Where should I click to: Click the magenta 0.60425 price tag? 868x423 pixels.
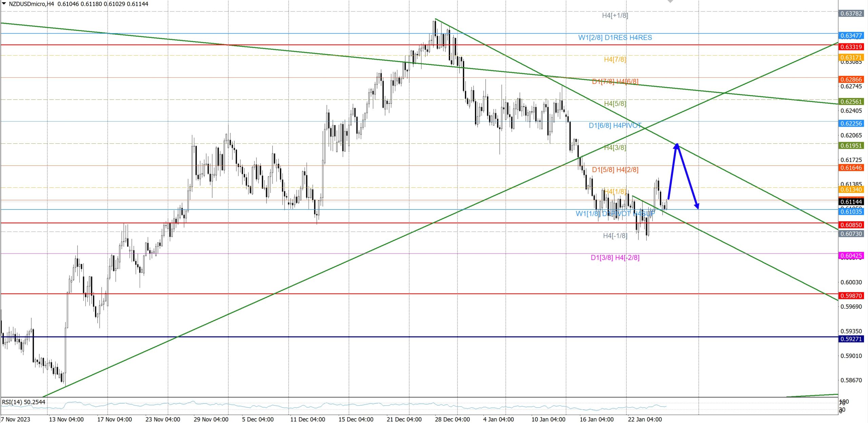tap(851, 256)
